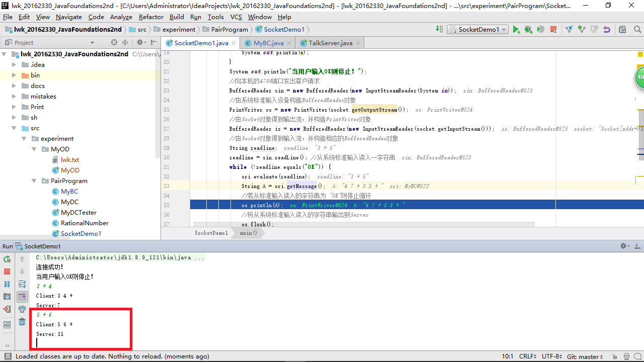This screenshot has height=362, width=644.
Task: Hide the Project tool window
Action: 153,43
